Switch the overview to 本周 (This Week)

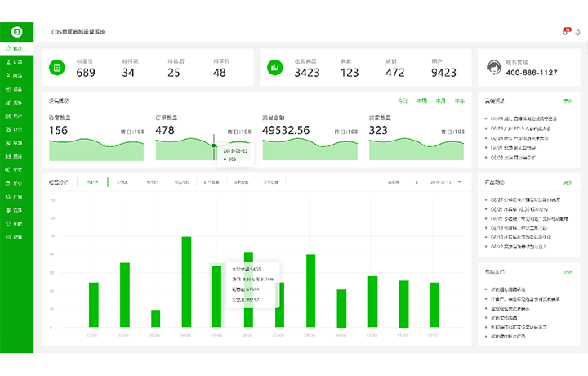tap(421, 101)
